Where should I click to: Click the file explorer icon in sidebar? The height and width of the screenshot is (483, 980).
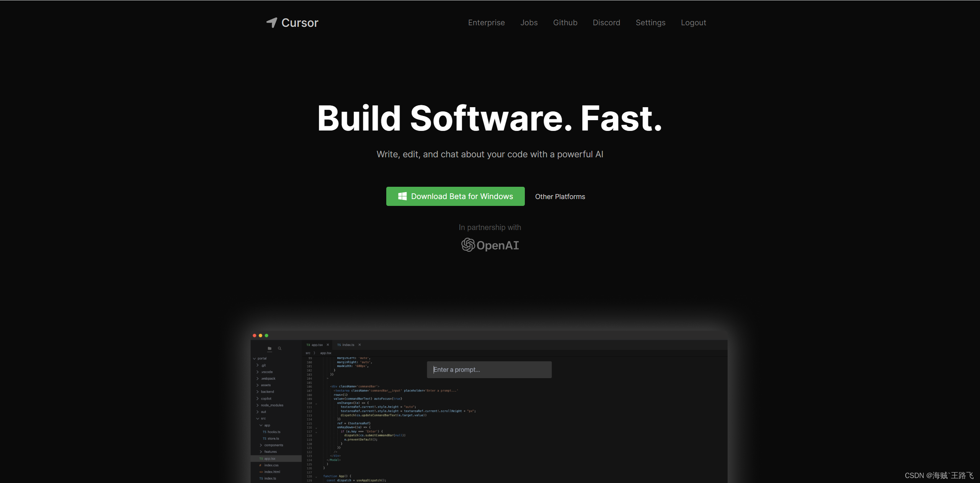[270, 348]
